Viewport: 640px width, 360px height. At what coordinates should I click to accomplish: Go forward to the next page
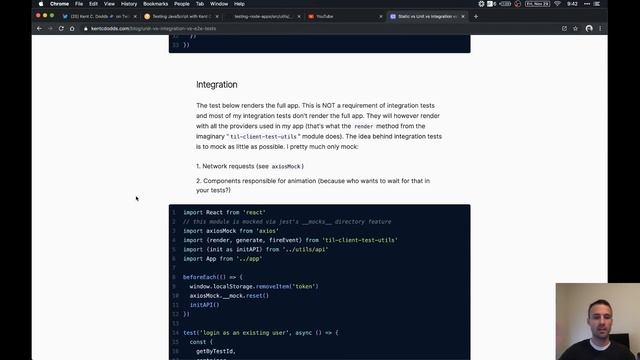coord(50,29)
